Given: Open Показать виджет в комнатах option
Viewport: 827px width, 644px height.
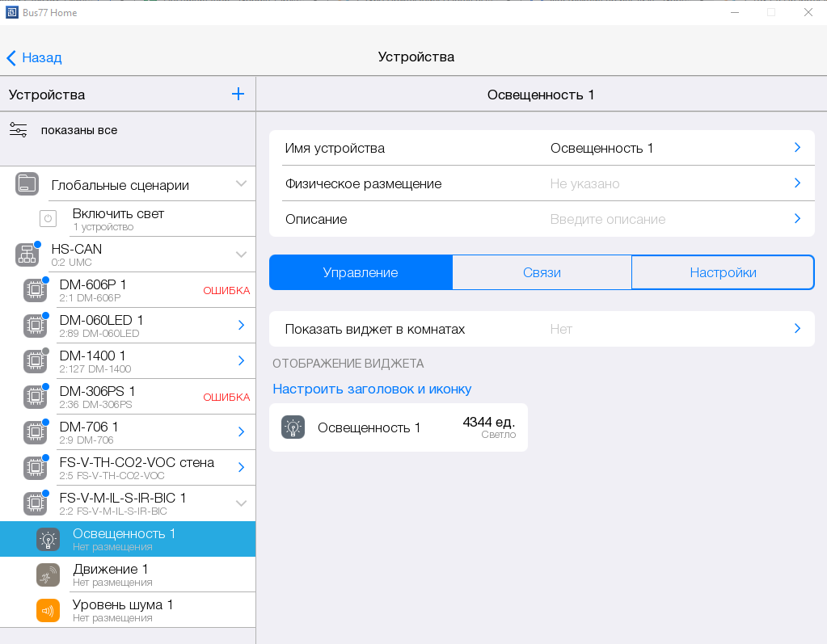Looking at the screenshot, I should 542,329.
